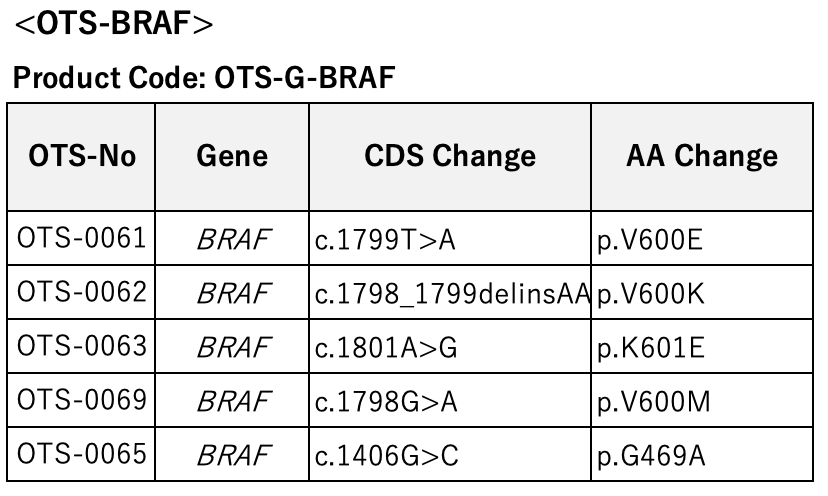The height and width of the screenshot is (496, 828).
Task: Select the p.V600K cell
Action: click(702, 292)
